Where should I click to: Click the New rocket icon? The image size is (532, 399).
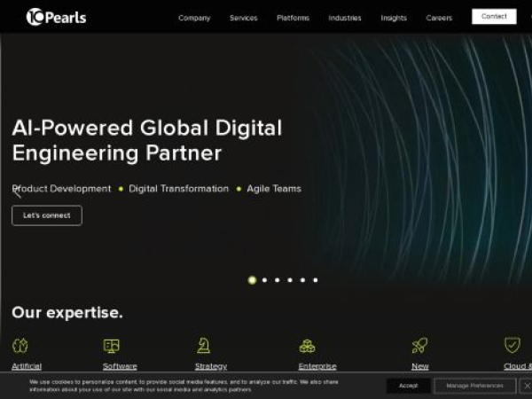coord(420,346)
